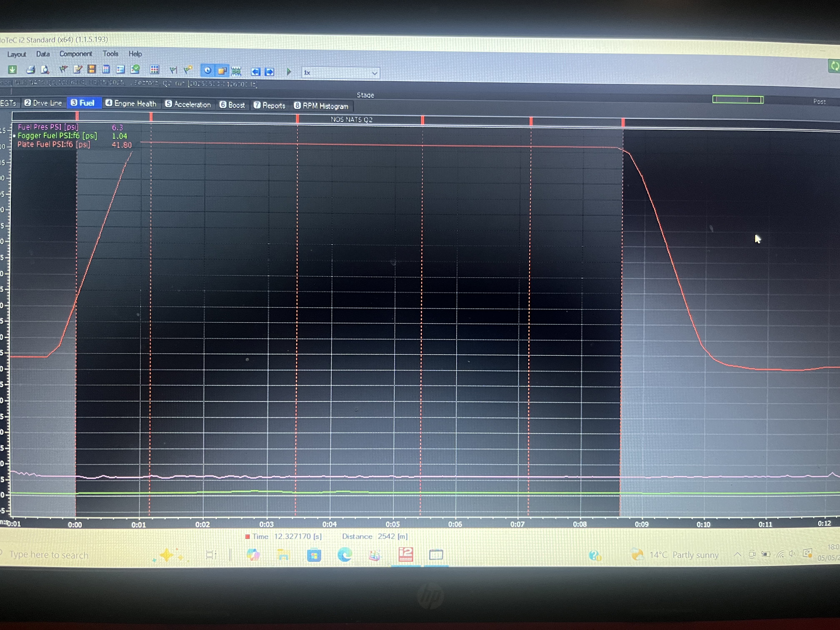
Task: Switch to the Drive Line tab
Action: (43, 103)
